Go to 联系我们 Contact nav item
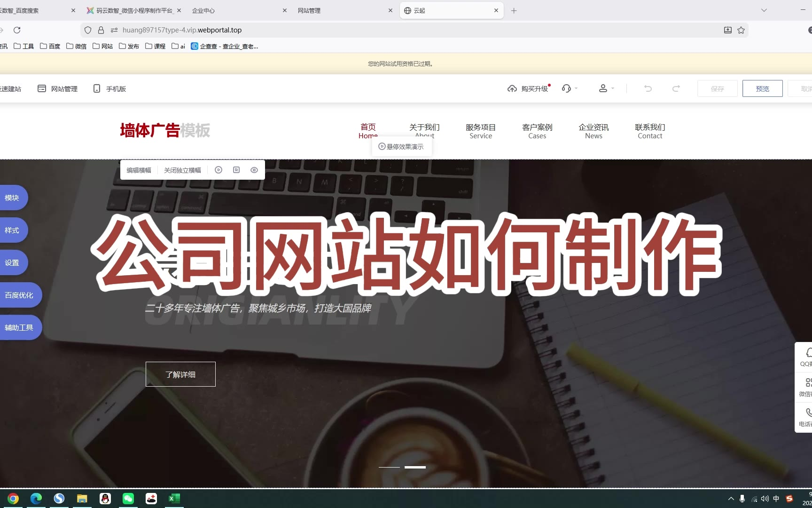The image size is (812, 508). 650,131
